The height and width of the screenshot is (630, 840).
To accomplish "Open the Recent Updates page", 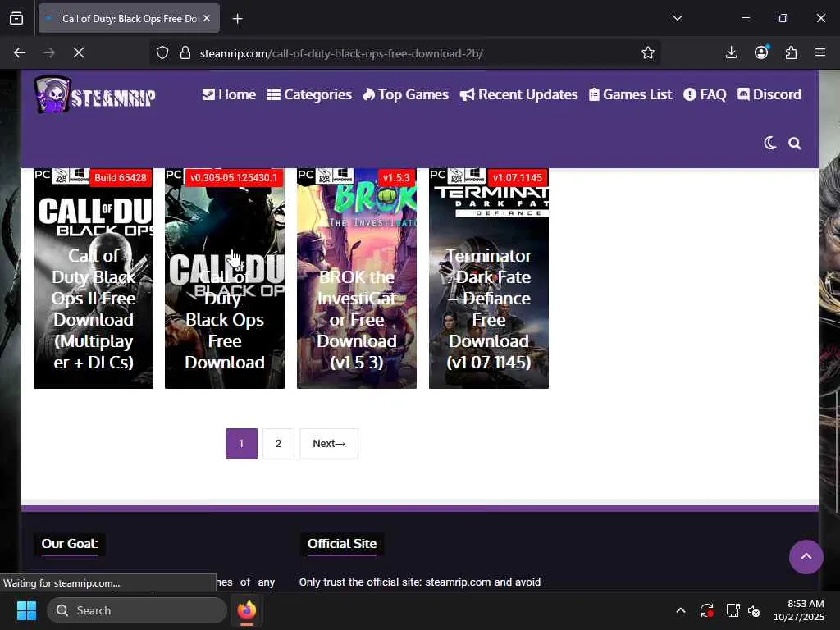I will click(x=518, y=95).
